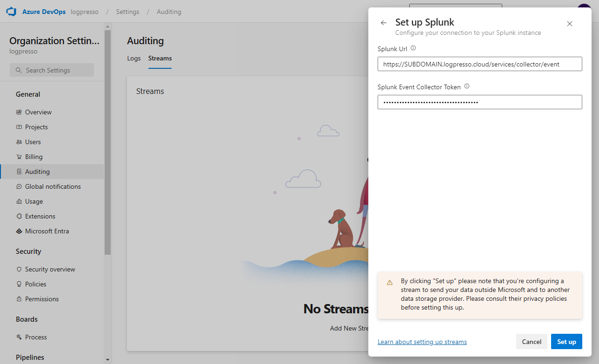Click sidebar scrollbar down arrow
Viewport: 599px width, 364px height.
click(107, 359)
